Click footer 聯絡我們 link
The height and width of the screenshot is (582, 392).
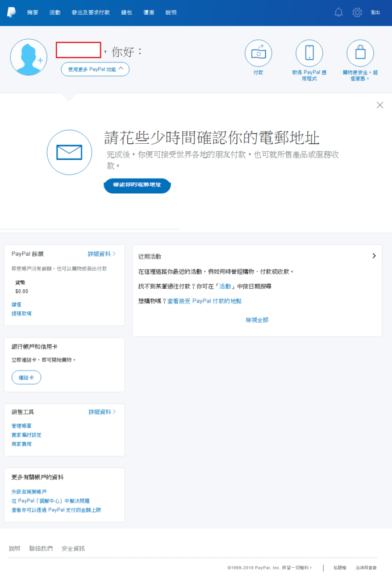[41, 548]
